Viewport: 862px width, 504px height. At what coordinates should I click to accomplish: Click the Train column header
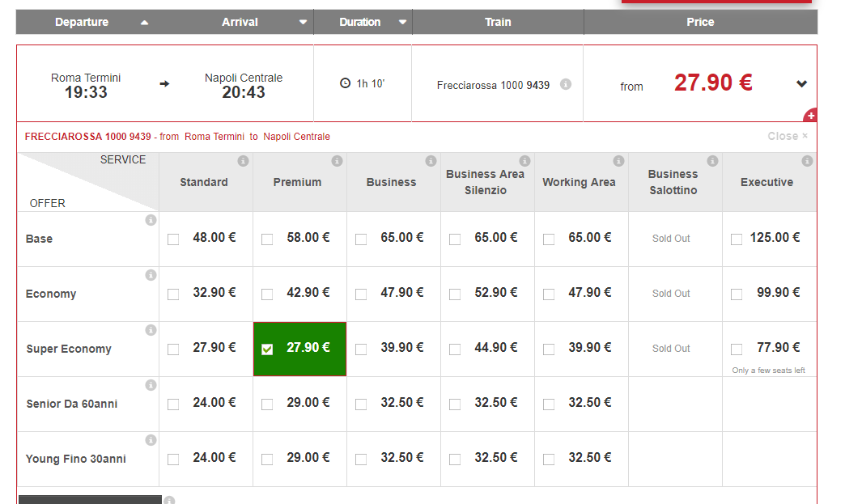click(x=498, y=23)
